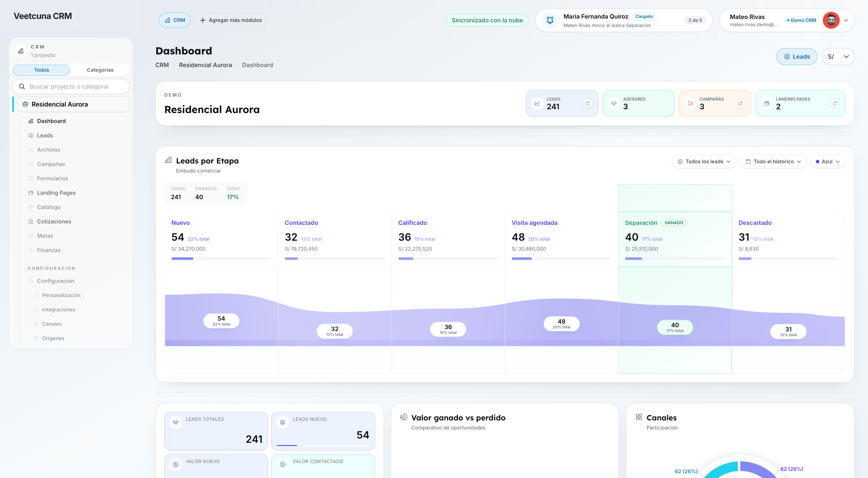
Task: Click the Metas target icon in sidebar
Action: (x=31, y=236)
